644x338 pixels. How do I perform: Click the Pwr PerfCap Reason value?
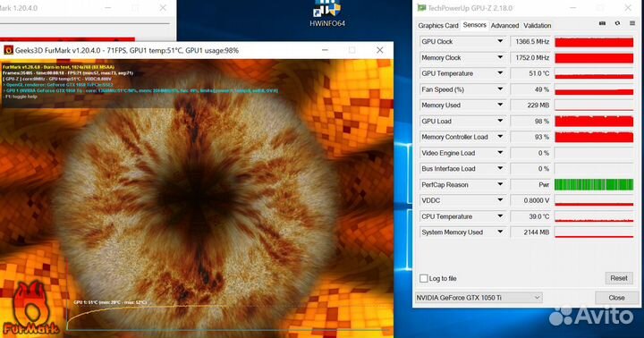tap(531, 184)
